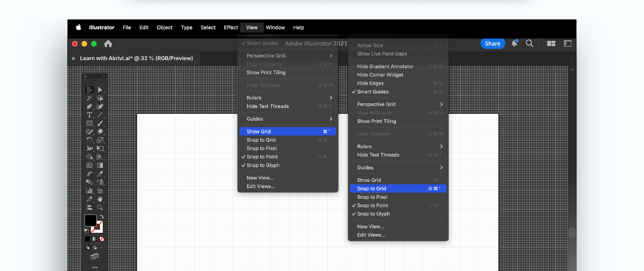Viewport: 644px width, 271px height.
Task: Pick the Symbol Sprayer tool
Action: (100, 182)
